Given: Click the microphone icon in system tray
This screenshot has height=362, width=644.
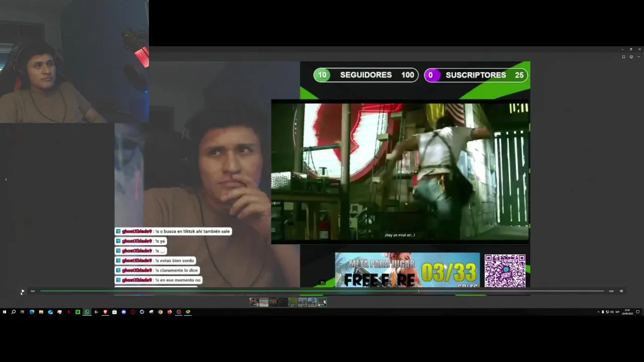Looking at the screenshot, I should [x=603, y=312].
